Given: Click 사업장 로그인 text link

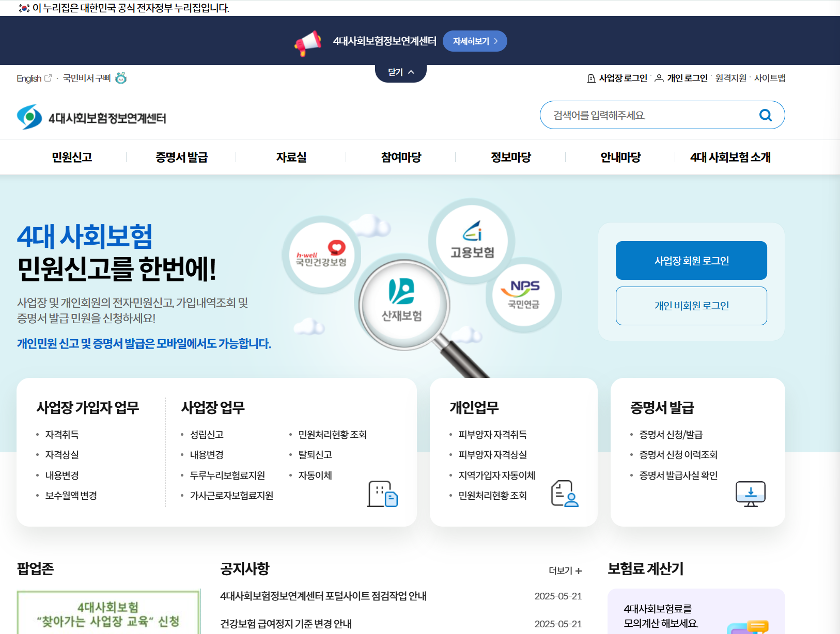Looking at the screenshot, I should (623, 78).
